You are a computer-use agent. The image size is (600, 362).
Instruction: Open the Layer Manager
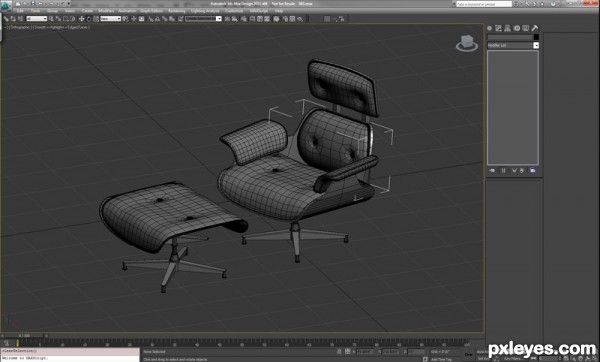tap(243, 18)
